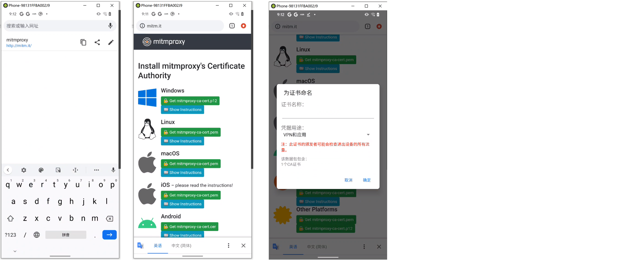Select 英语 tab in right phone window

click(x=293, y=247)
